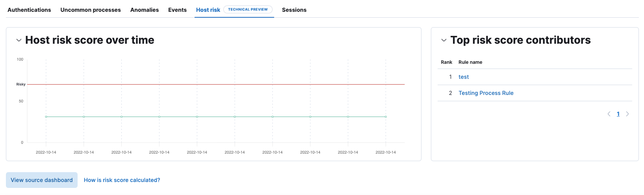Select the Host risk tab

[x=208, y=10]
